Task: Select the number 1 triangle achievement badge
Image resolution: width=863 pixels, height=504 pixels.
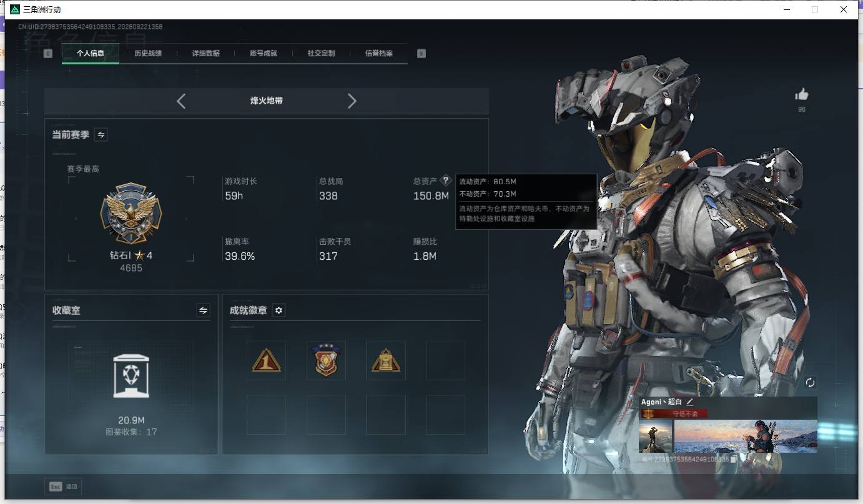Action: click(x=267, y=360)
